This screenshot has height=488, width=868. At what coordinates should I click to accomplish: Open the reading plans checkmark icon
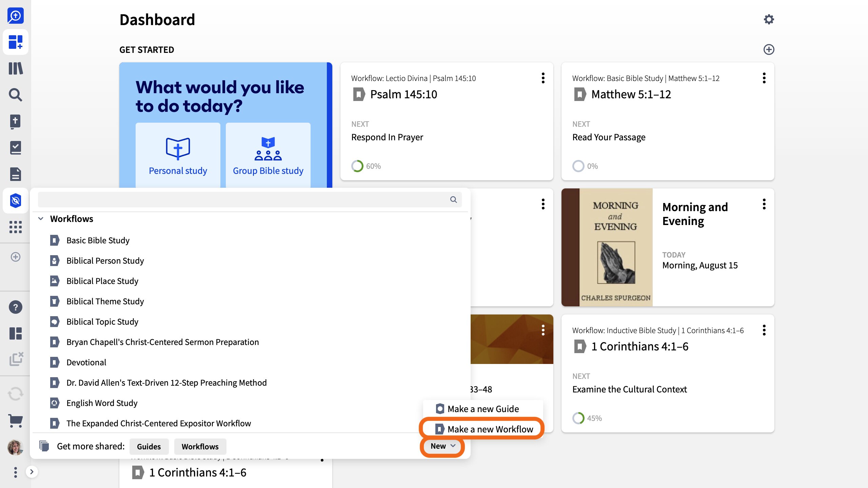click(16, 148)
